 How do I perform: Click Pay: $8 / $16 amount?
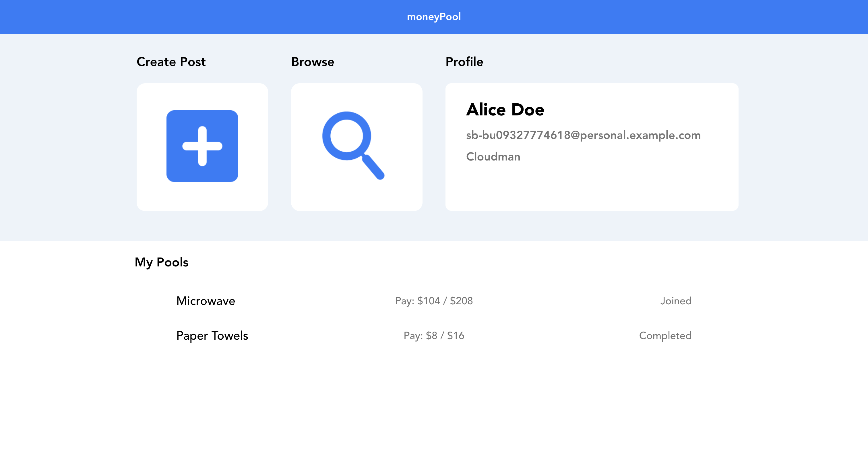[x=434, y=335]
